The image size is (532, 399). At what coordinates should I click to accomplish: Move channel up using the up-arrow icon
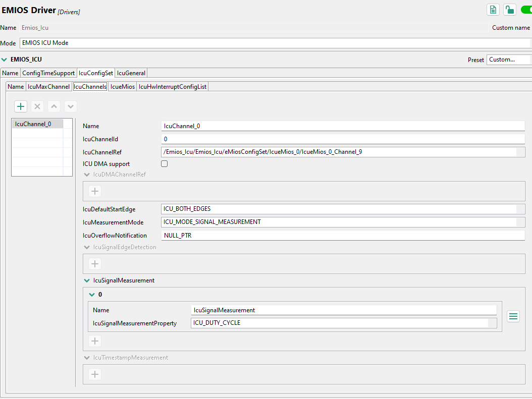(x=54, y=106)
